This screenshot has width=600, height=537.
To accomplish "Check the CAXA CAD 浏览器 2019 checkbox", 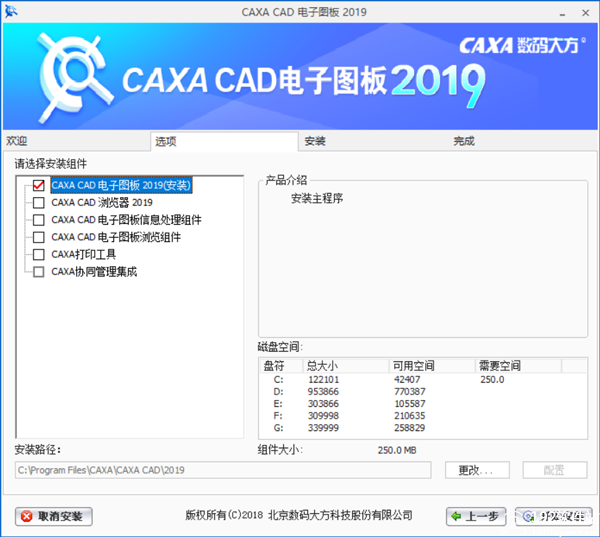I will click(39, 202).
